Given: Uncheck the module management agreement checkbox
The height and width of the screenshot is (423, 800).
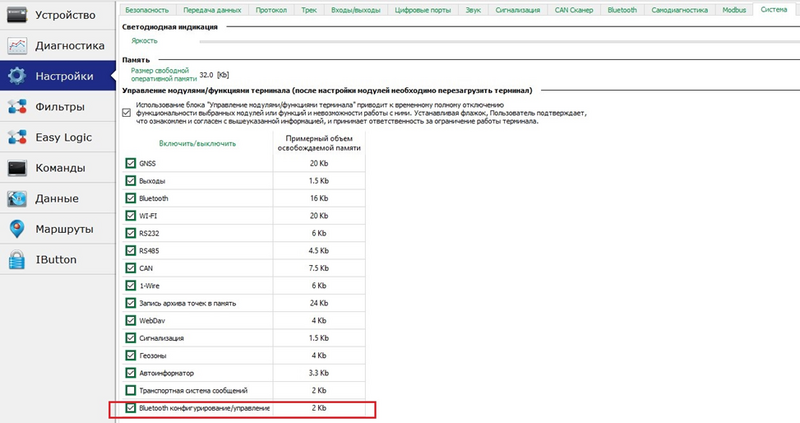Looking at the screenshot, I should [x=127, y=113].
